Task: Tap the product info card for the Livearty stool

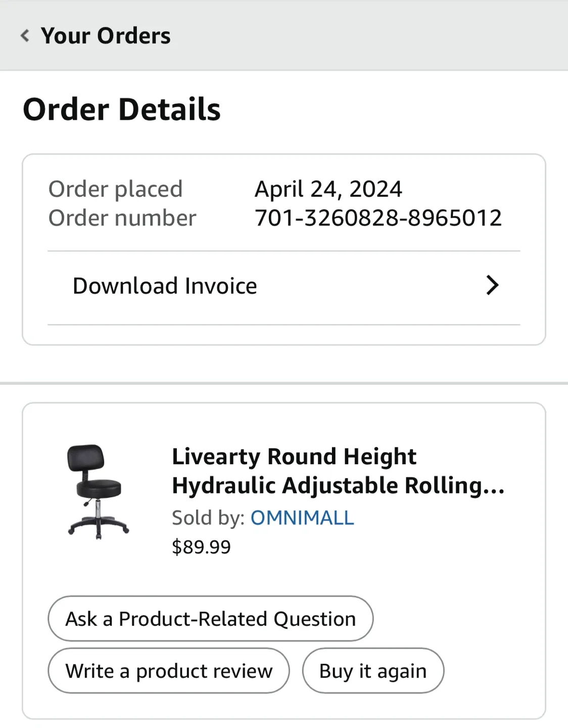Action: point(284,561)
